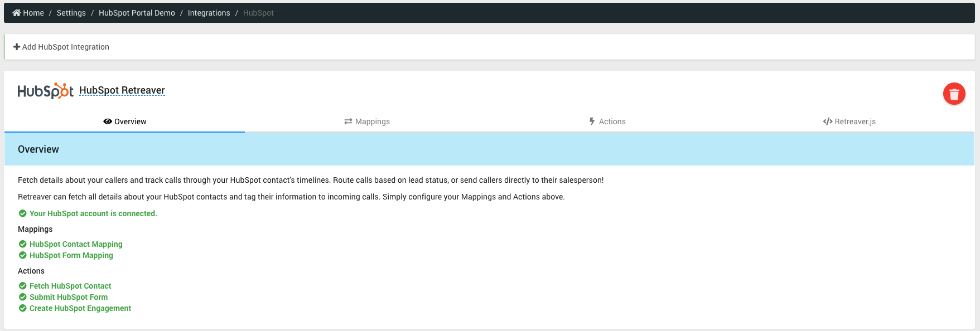The width and height of the screenshot is (980, 331).
Task: Click the HubSpot logo
Action: tap(45, 91)
